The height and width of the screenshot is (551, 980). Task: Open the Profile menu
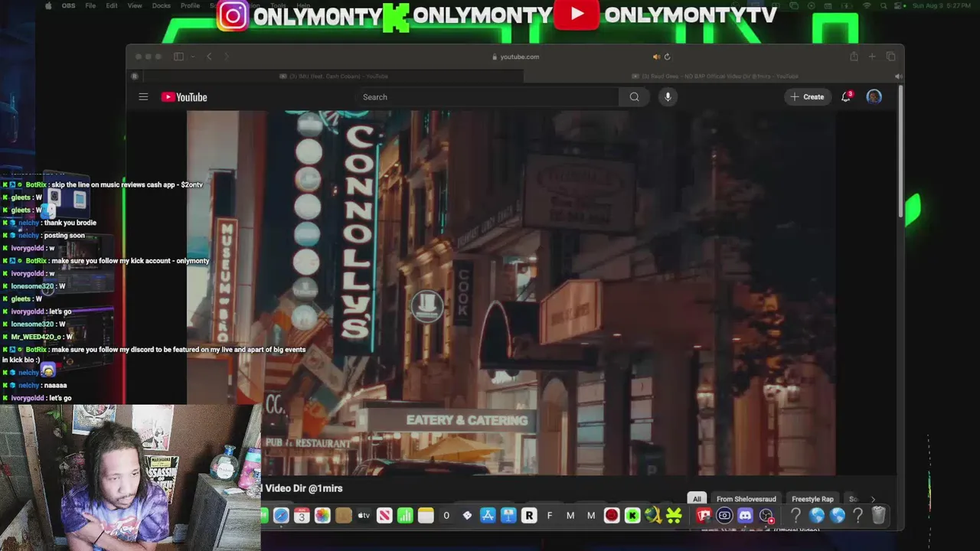190,5
